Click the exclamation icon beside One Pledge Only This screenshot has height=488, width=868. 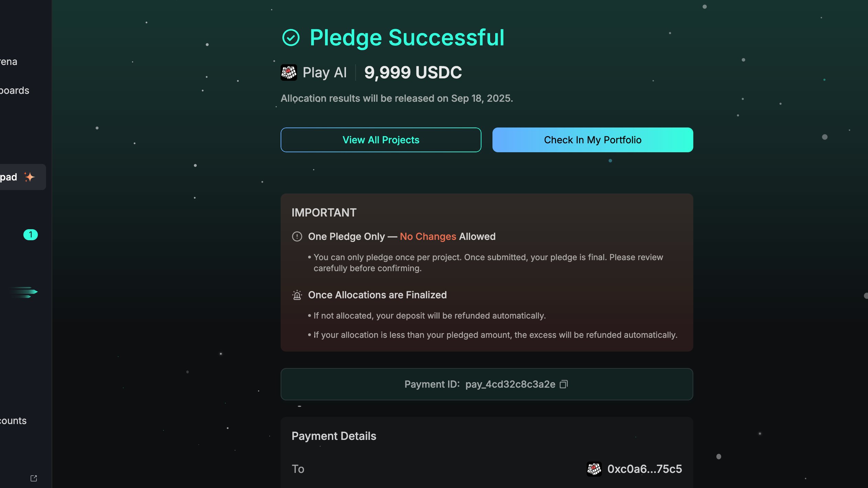[x=297, y=236]
